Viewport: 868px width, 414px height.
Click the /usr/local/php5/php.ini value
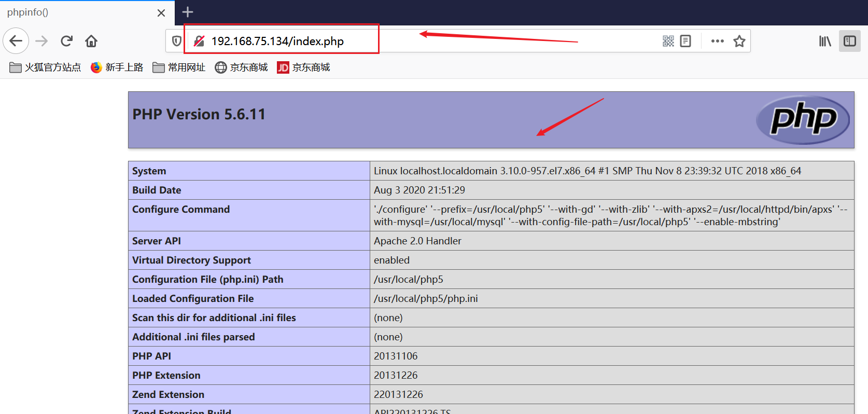(426, 298)
